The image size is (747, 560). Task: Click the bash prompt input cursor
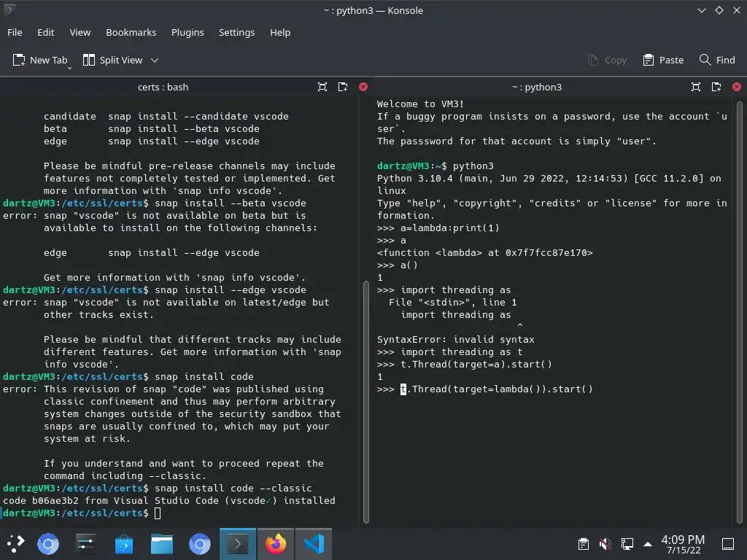[158, 513]
